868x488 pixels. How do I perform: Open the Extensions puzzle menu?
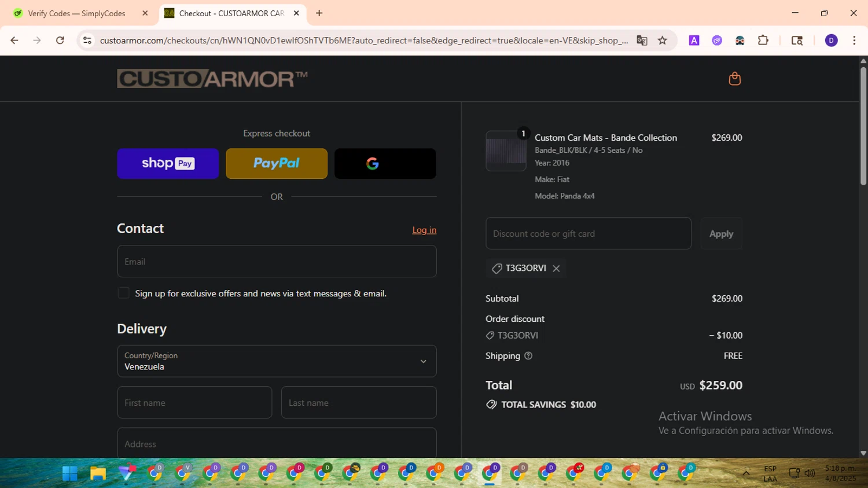coord(763,41)
